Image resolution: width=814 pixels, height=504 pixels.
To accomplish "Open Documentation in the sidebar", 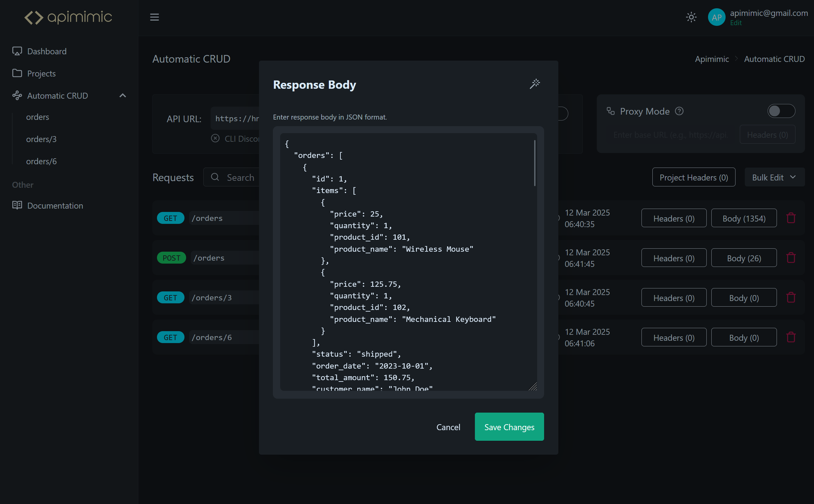I will [55, 205].
